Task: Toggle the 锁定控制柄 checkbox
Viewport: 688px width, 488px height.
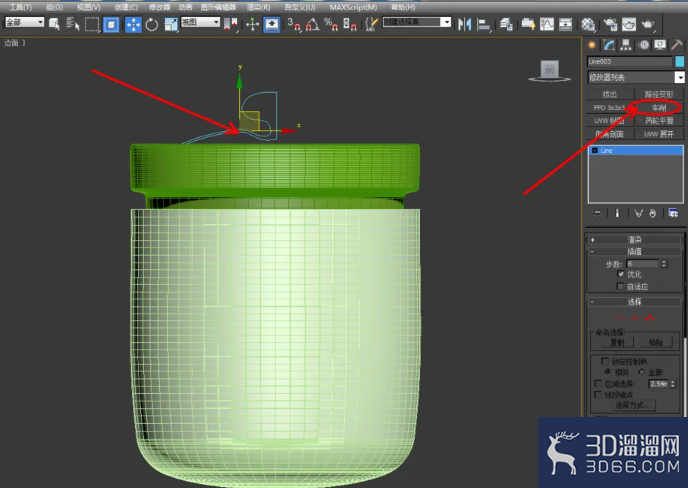Action: tap(605, 361)
